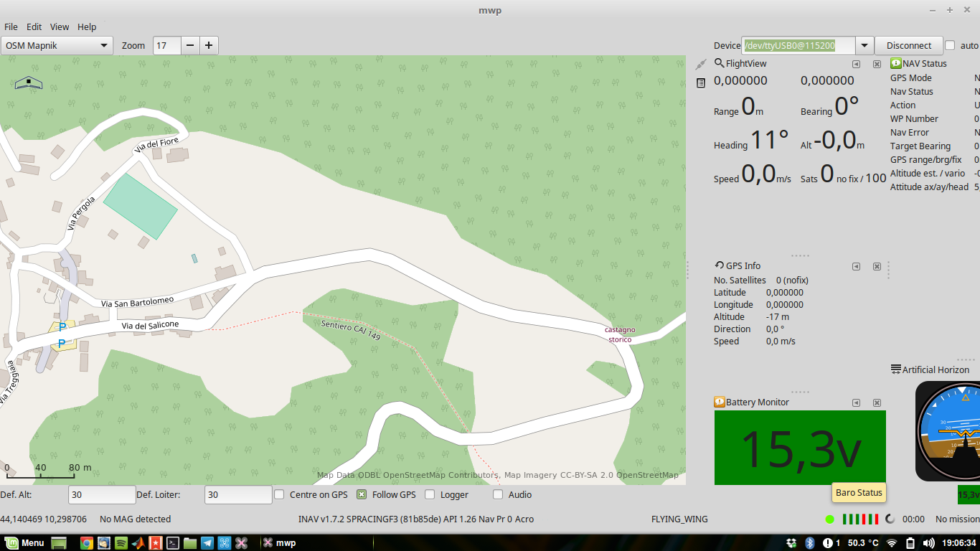Enable the Centre on GPS checkbox
Image resolution: width=980 pixels, height=551 pixels.
pyautogui.click(x=279, y=494)
